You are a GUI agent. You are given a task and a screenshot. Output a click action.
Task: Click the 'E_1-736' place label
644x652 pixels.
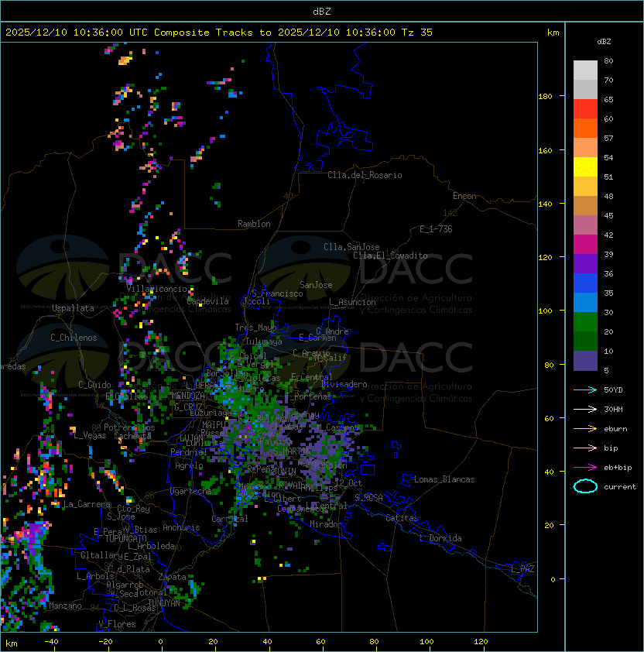tap(436, 229)
